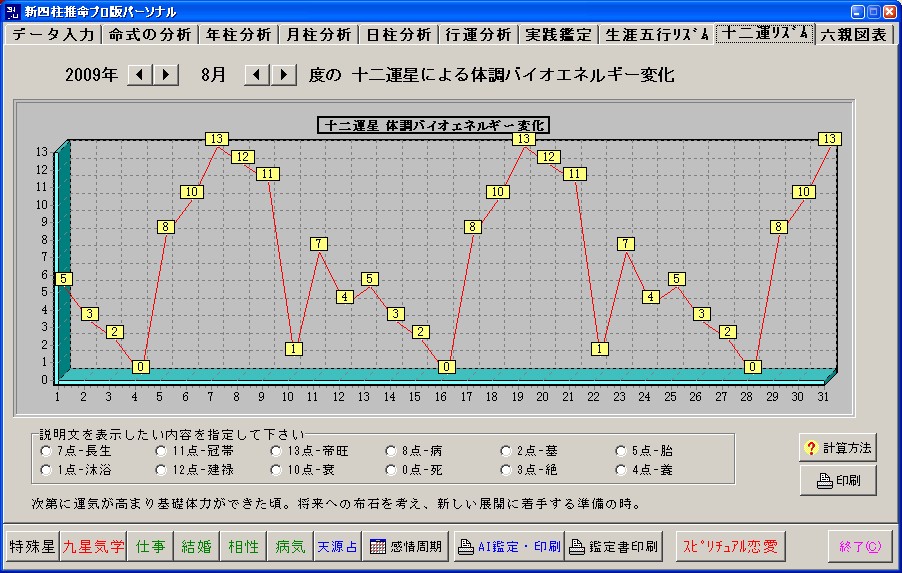Open the 年柱分析 tab
The image size is (902, 573).
click(x=239, y=35)
